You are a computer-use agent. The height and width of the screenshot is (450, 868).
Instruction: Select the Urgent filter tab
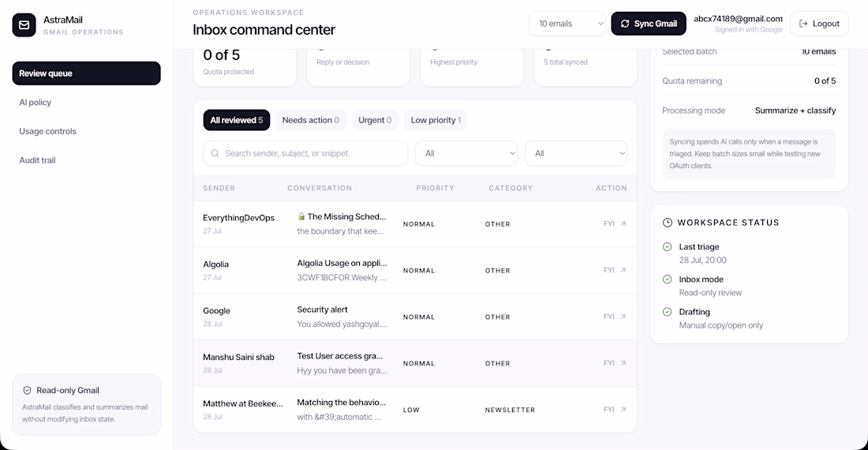click(375, 120)
